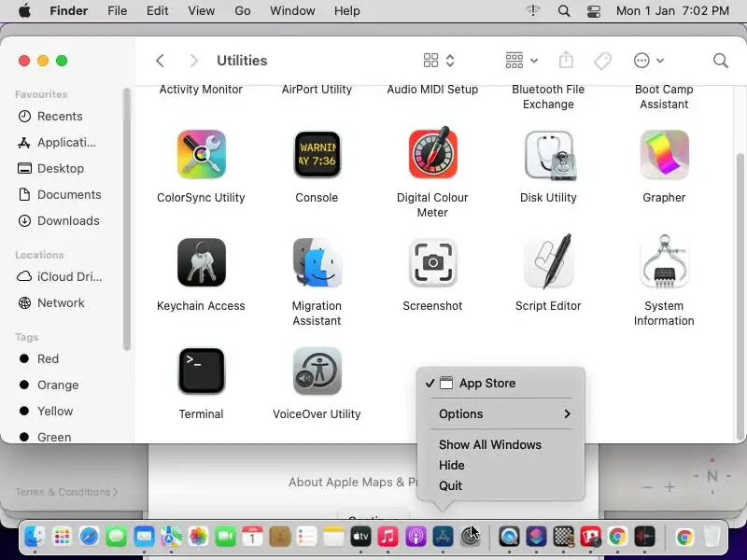The image size is (747, 560).
Task: Select Digital Colour Meter icon
Action: point(432,153)
